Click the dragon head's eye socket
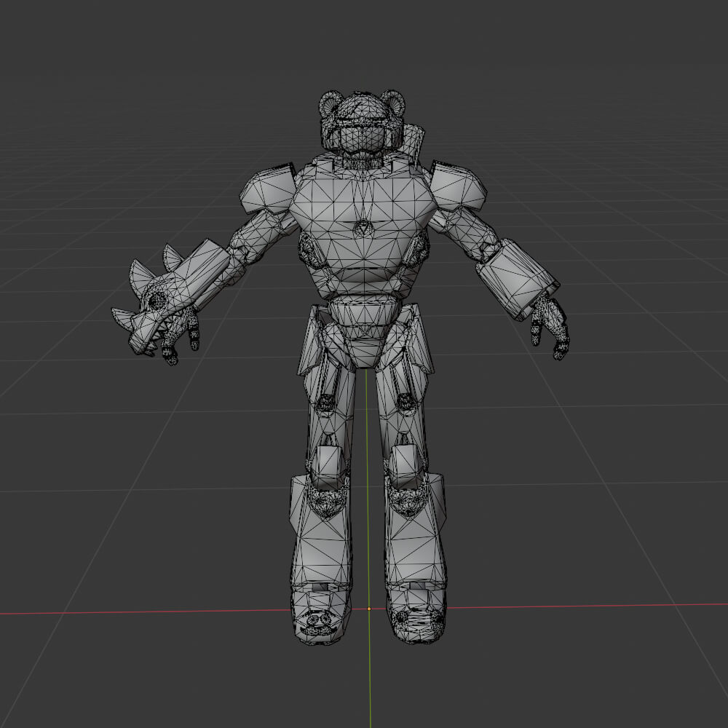This screenshot has height=728, width=728. tap(155, 299)
